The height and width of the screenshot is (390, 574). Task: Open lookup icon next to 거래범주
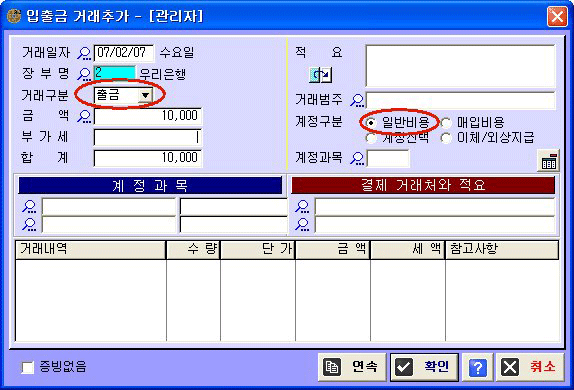(x=357, y=100)
